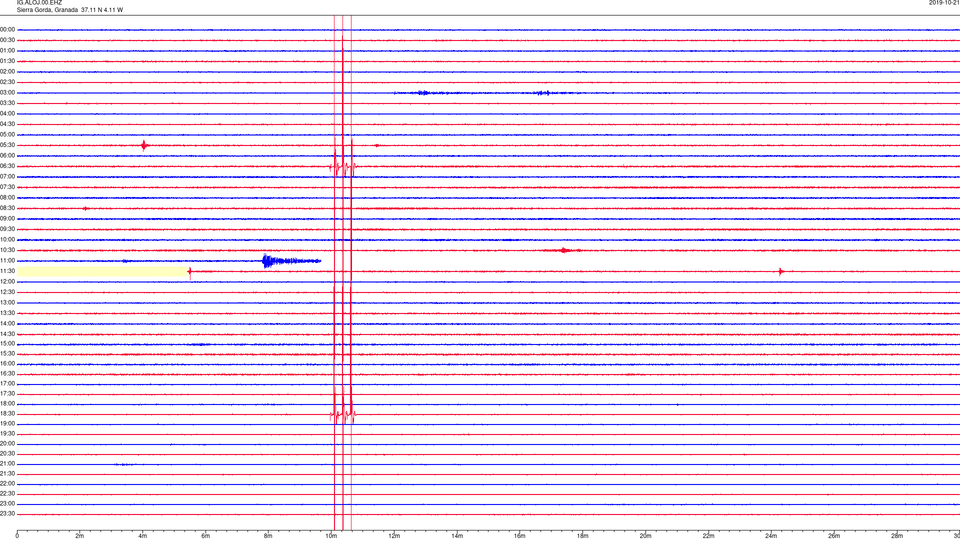Select the 11:30 time label
Screen dimensions: 960x540
tap(7, 271)
